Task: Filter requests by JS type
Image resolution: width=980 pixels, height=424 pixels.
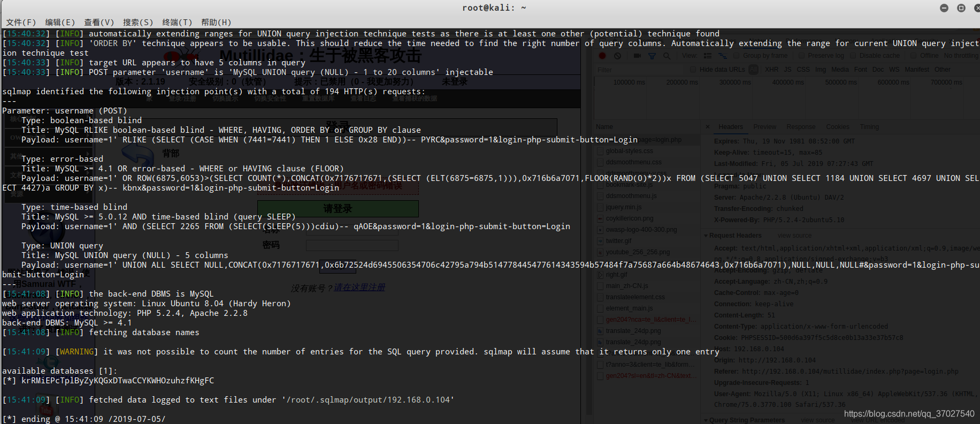Action: pyautogui.click(x=787, y=70)
